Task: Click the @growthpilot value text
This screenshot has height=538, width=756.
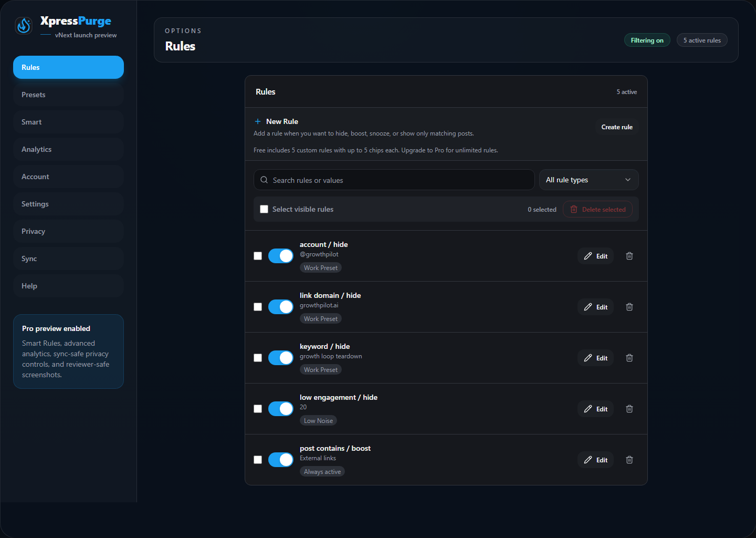Action: pos(319,254)
